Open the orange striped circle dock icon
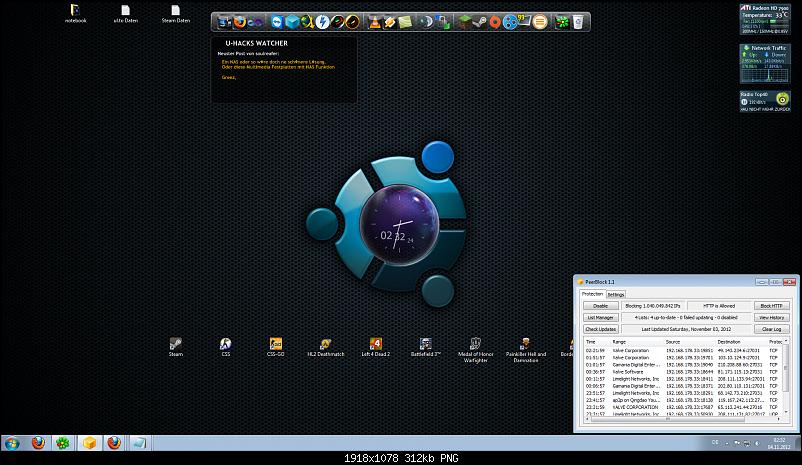This screenshot has height=465, width=802. pos(540,22)
